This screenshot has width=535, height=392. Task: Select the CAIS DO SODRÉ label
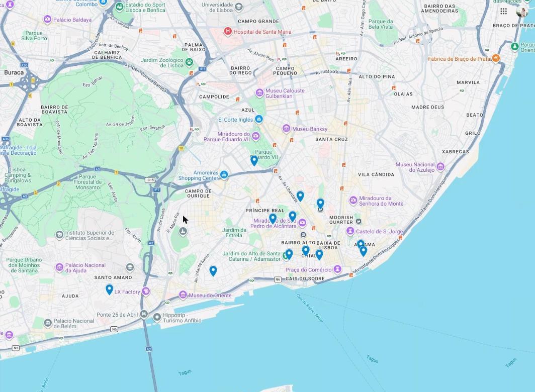pos(305,279)
